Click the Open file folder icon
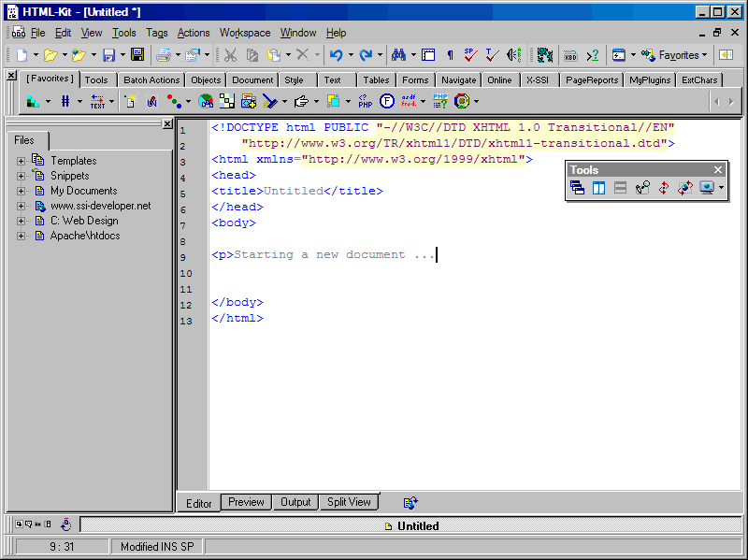748x560 pixels. click(x=50, y=55)
